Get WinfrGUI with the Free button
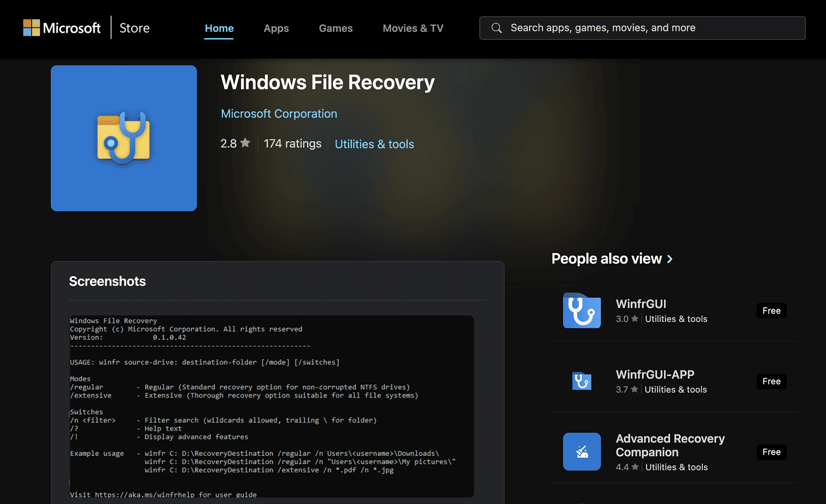The height and width of the screenshot is (504, 826). [x=771, y=311]
